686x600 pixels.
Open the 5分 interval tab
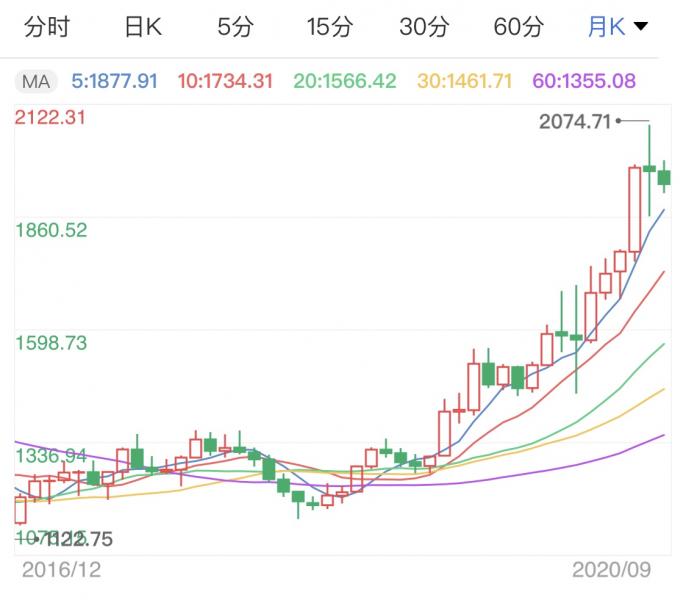(236, 27)
